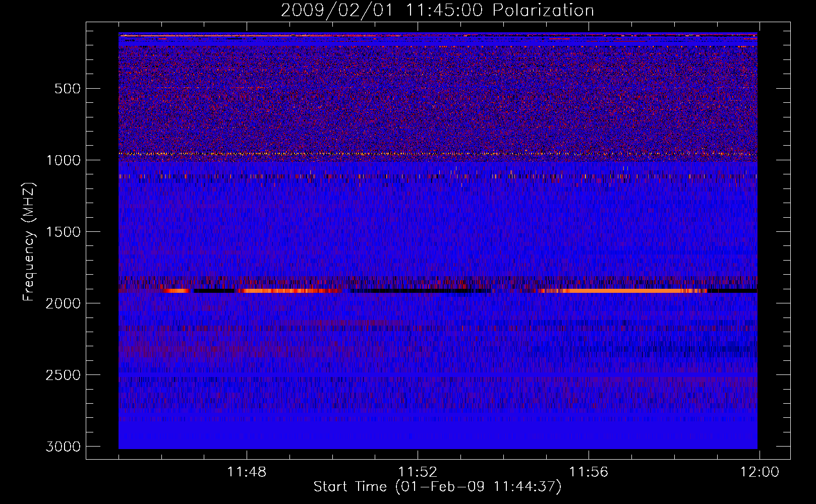Click the 11:52 time tick label
816x504 pixels.
click(418, 472)
